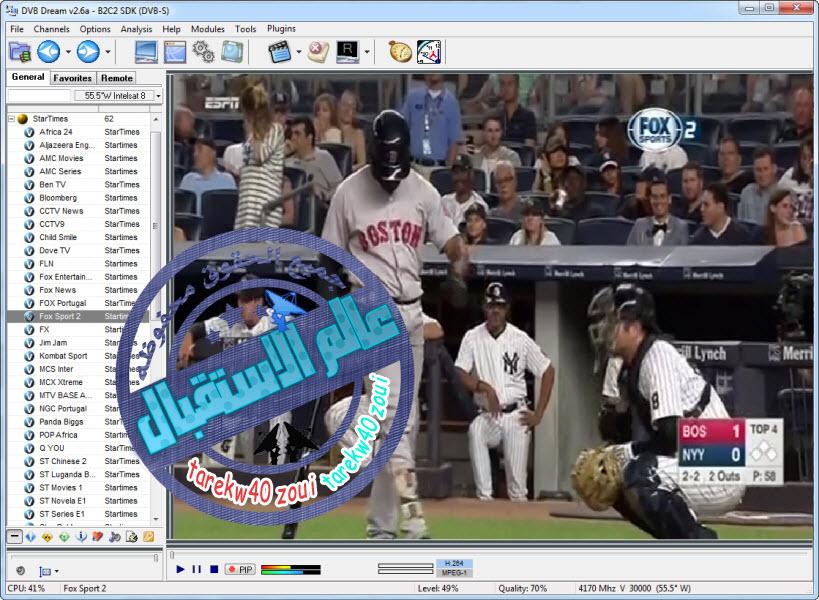
Task: Open the Help menu
Action: [x=171, y=29]
